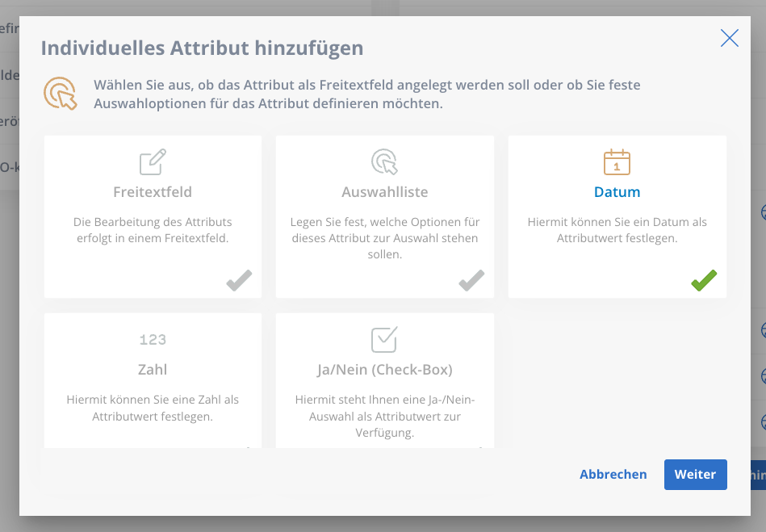This screenshot has height=532, width=766.
Task: Click the Freitextfeld card description text
Action: pyautogui.click(x=153, y=230)
